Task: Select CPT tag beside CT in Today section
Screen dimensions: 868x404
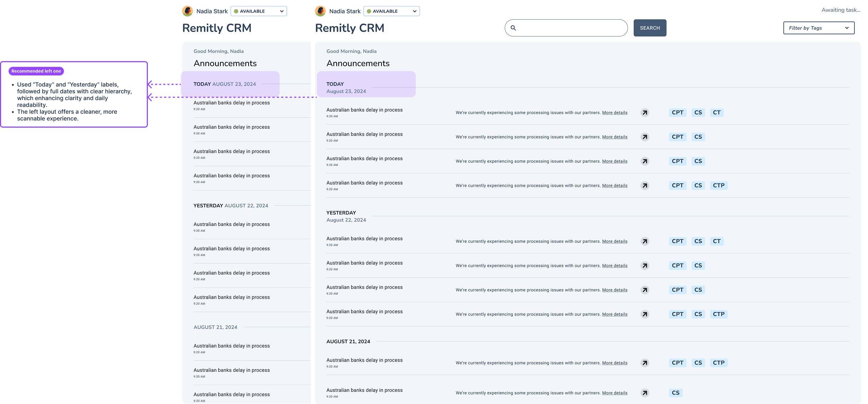Action: click(678, 113)
